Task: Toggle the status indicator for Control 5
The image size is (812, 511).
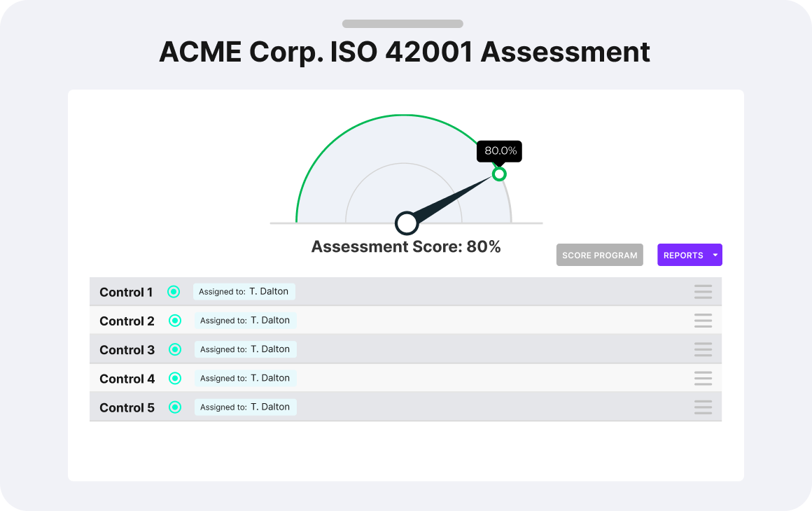Action: pyautogui.click(x=175, y=407)
